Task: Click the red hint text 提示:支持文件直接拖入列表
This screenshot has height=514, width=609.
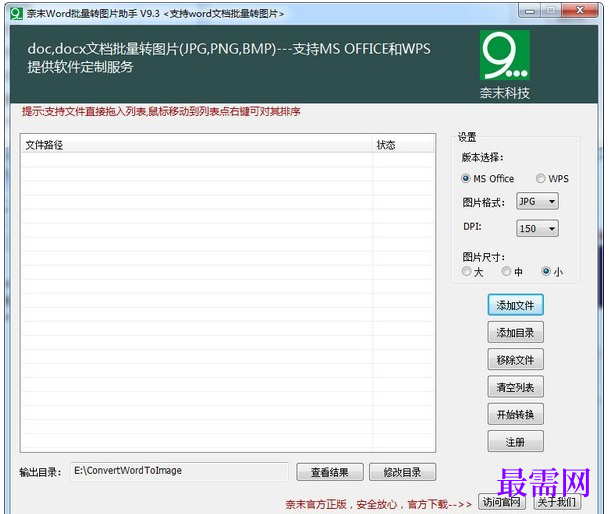Action: point(161,112)
